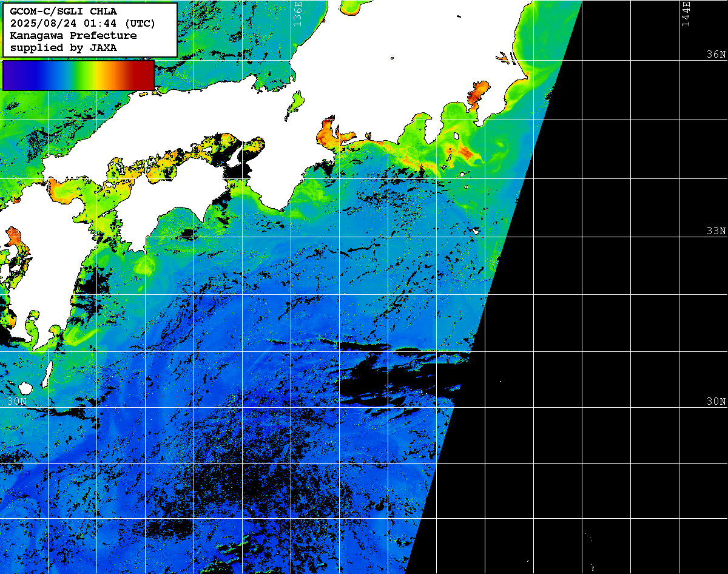Click the chlorophyll rainbow color scale bar
Viewport: 728px width, 574px height.
point(78,75)
